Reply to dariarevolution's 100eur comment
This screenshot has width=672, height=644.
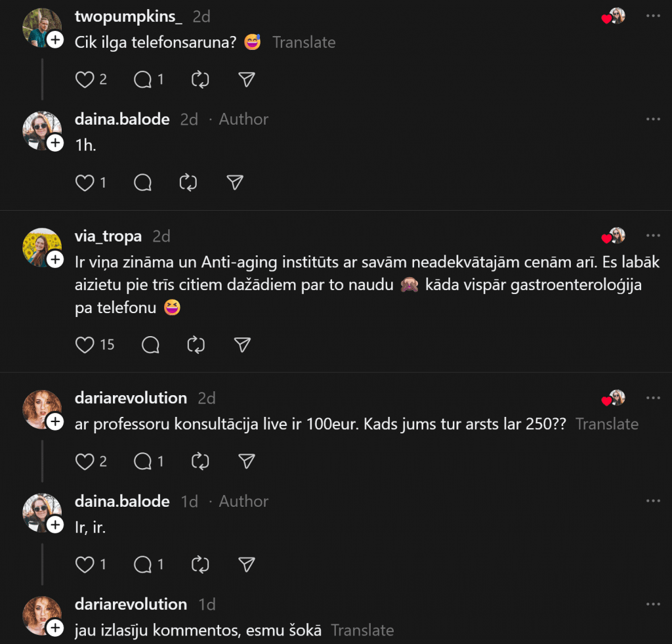click(x=142, y=462)
